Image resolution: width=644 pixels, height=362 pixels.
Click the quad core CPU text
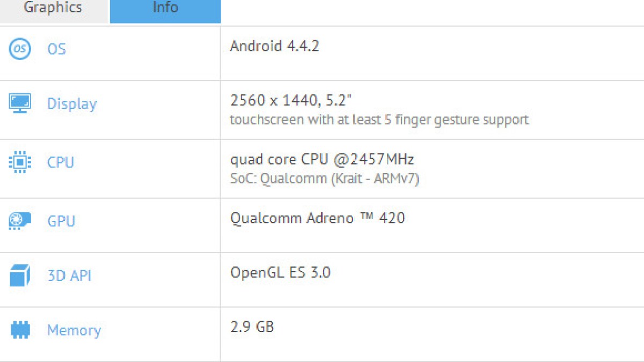pos(322,159)
